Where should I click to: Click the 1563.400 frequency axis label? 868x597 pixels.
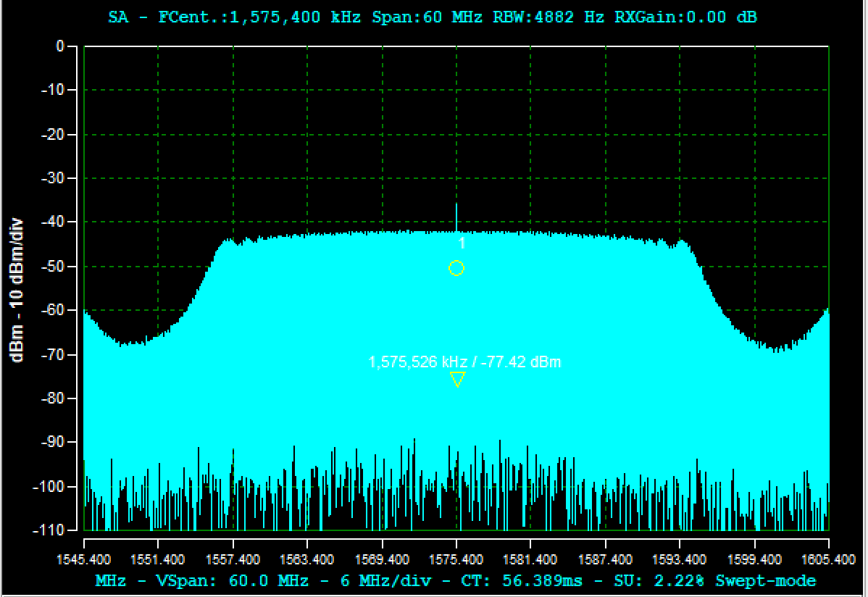click(x=307, y=559)
